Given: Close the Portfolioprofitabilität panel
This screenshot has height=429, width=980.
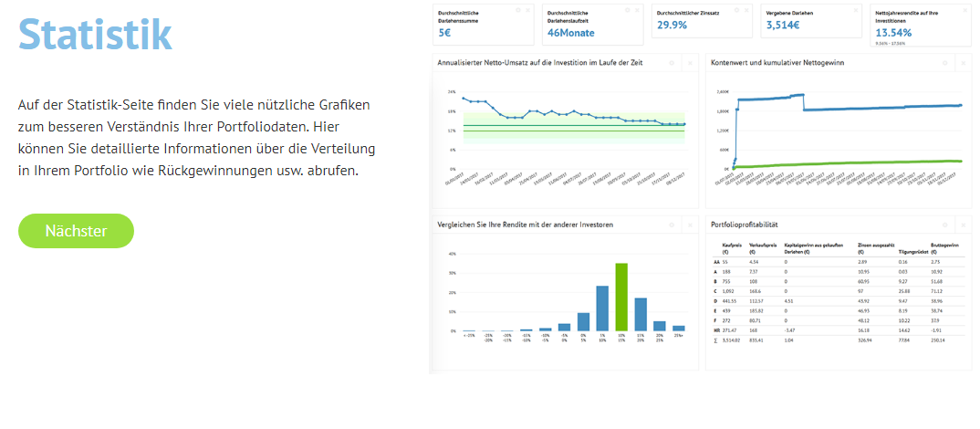Looking at the screenshot, I should point(964,225).
